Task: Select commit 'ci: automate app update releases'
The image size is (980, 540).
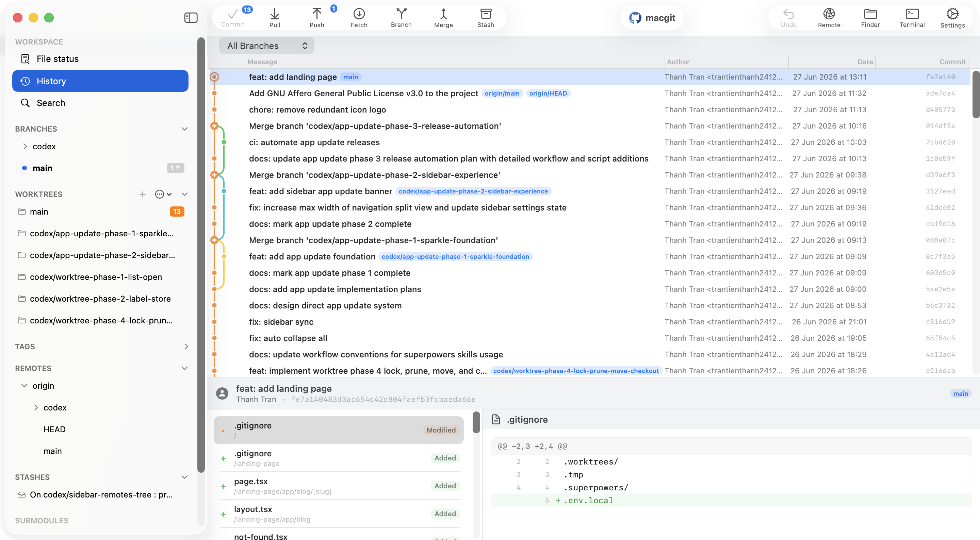Action: point(589,142)
